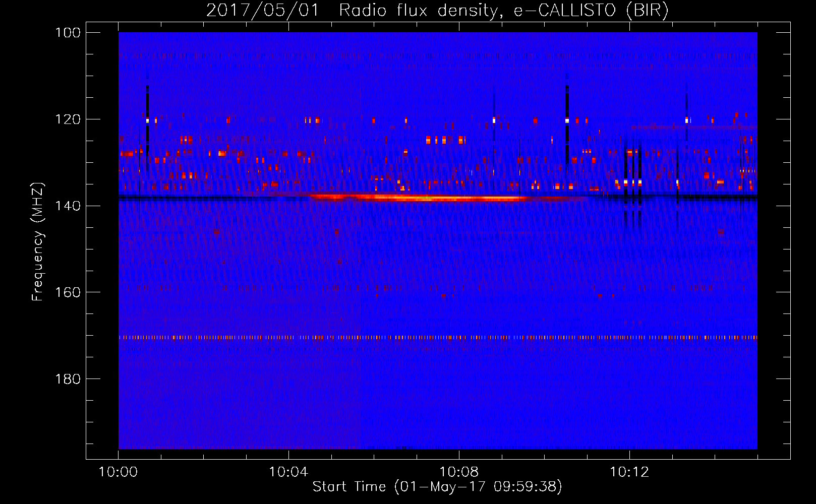
Task: Click the 10:00 time tick label
Action: click(118, 472)
